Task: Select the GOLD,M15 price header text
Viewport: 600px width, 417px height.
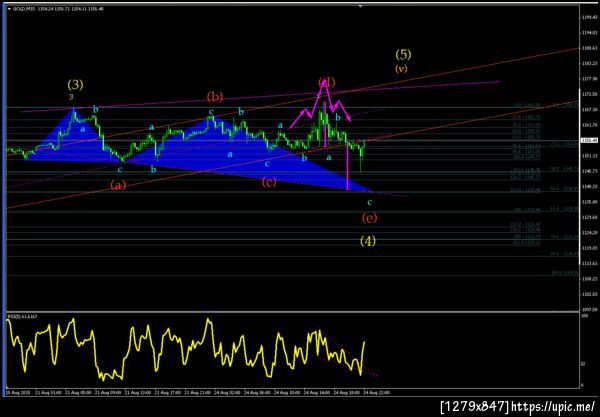Action: point(58,9)
